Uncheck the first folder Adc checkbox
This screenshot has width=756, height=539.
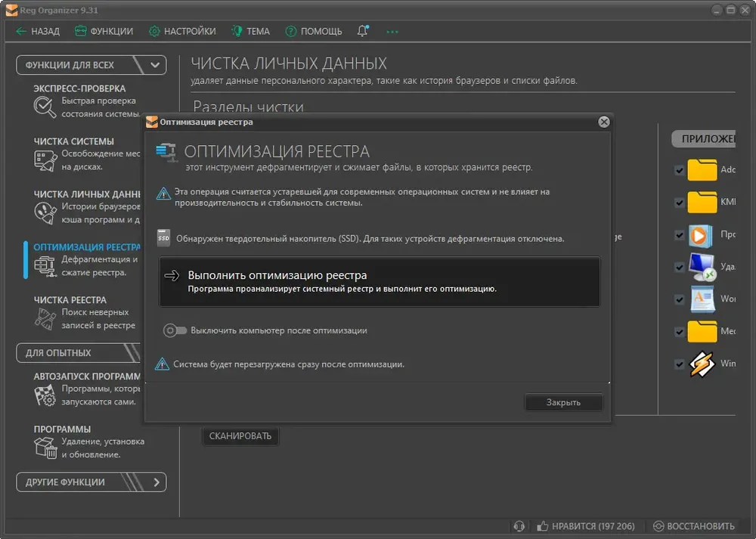[x=680, y=170]
